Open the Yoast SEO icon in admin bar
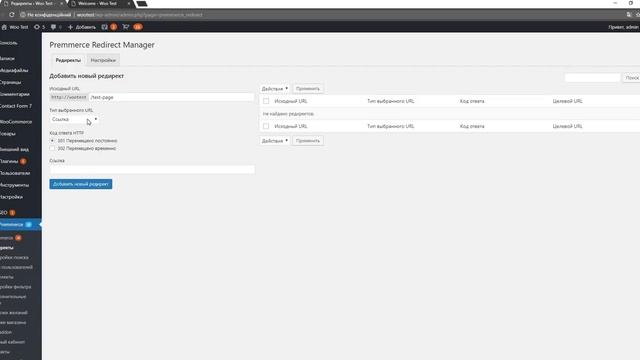640x360 pixels. [104, 27]
